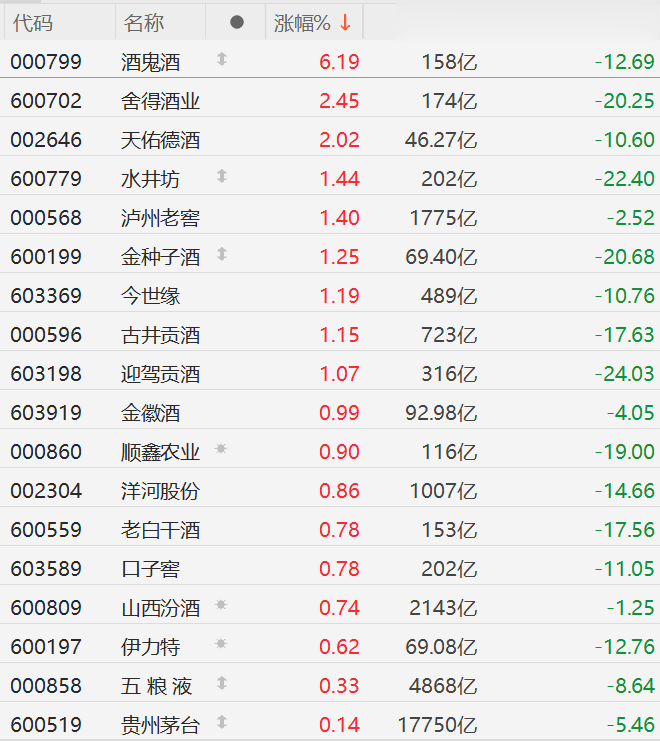Select the 洋河股份 stock name

(160, 491)
